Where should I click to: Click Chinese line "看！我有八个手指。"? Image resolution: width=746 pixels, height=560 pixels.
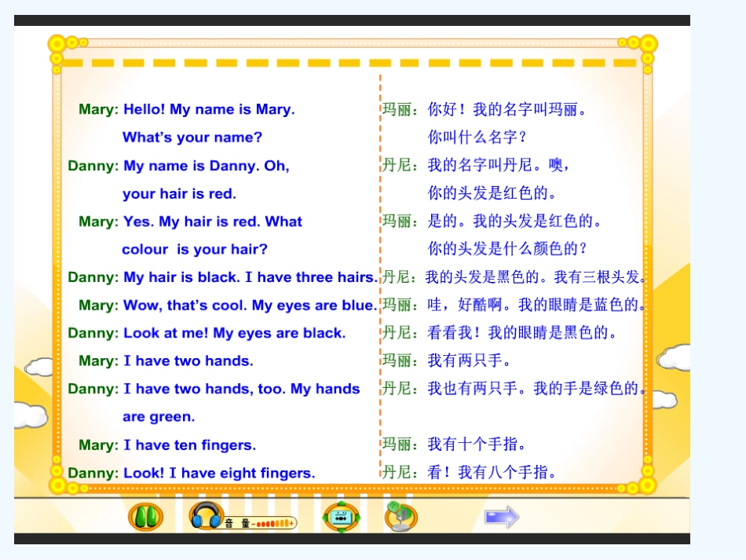493,473
